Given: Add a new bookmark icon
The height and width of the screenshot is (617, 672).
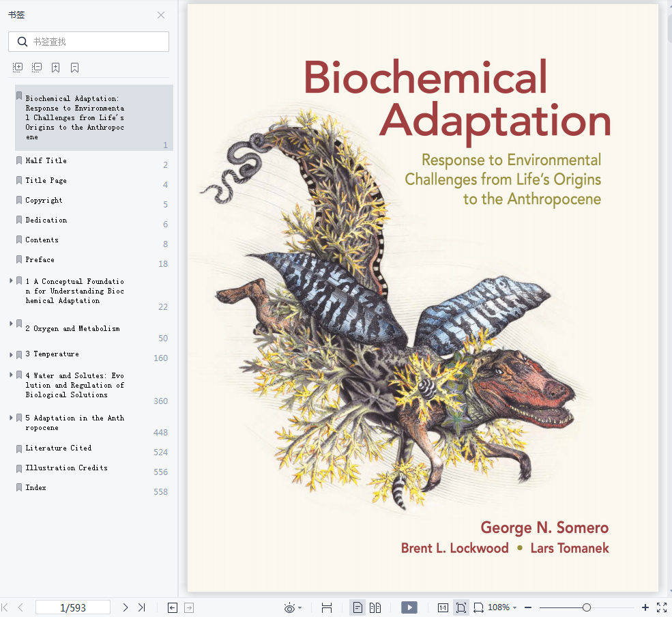Looking at the screenshot, I should click(56, 68).
